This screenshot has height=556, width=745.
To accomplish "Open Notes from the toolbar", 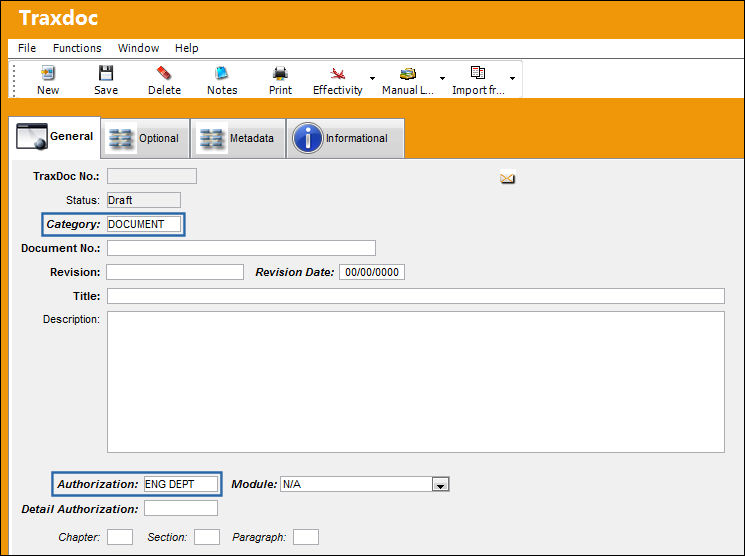I will (221, 73).
